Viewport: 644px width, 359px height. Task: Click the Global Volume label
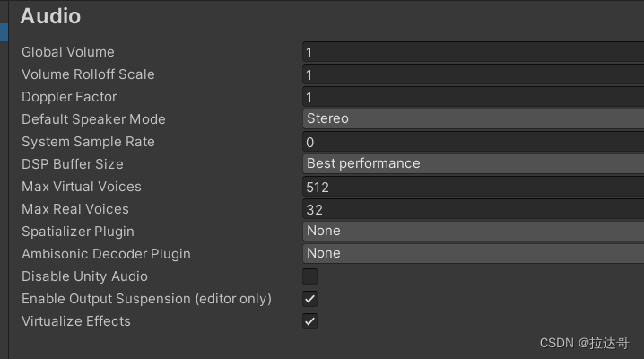68,52
